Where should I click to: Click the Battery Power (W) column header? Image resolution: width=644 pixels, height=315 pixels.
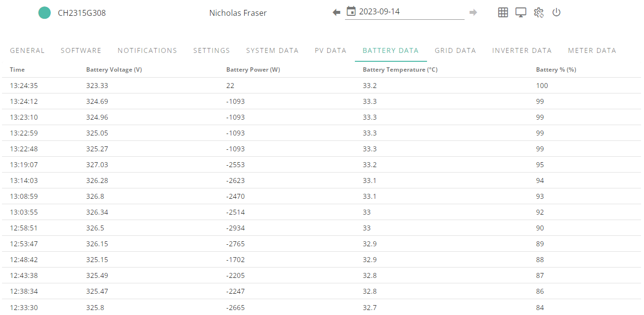[x=253, y=70]
